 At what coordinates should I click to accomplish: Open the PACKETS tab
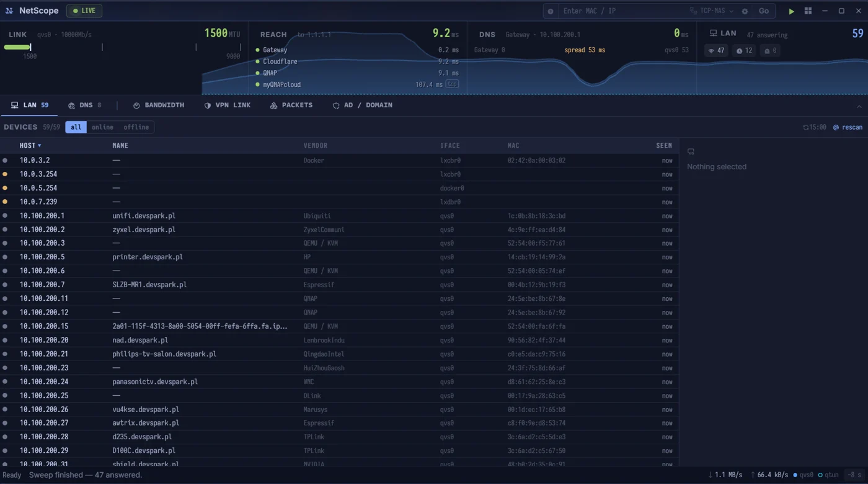(x=291, y=105)
